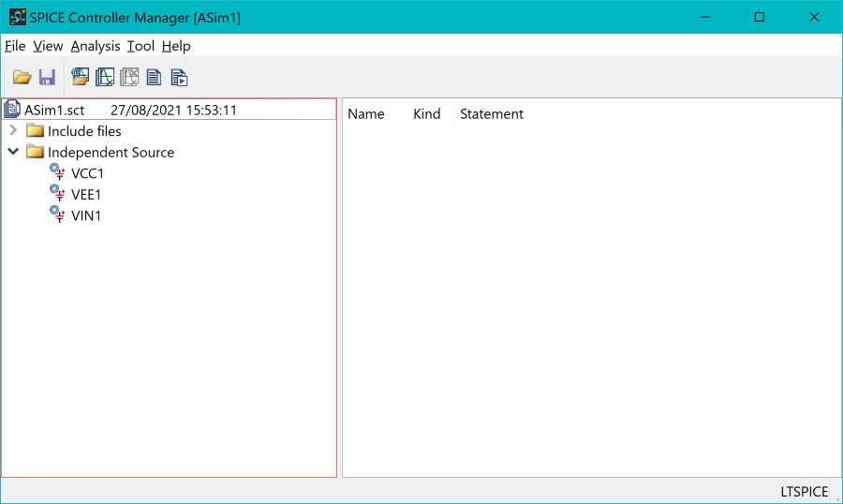Click the plain text document toolbar icon

coord(154,78)
